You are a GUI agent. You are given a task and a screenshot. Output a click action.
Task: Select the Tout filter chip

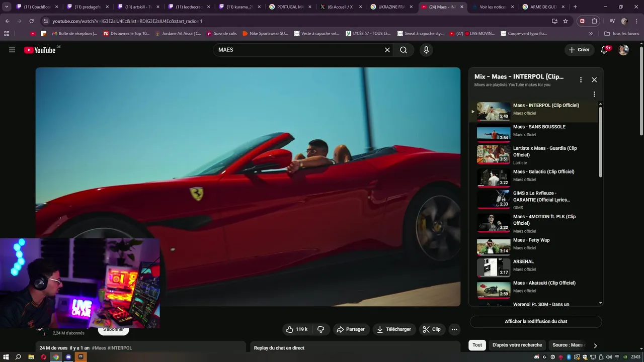pos(477,345)
